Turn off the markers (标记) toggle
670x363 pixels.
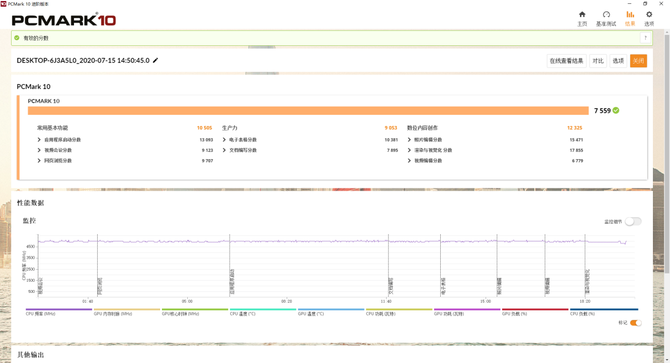click(x=635, y=323)
